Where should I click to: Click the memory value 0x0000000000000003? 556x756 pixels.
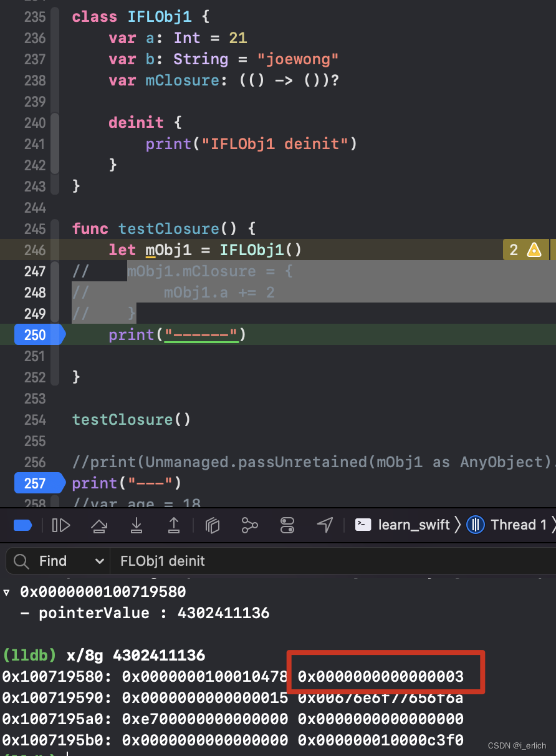click(380, 677)
